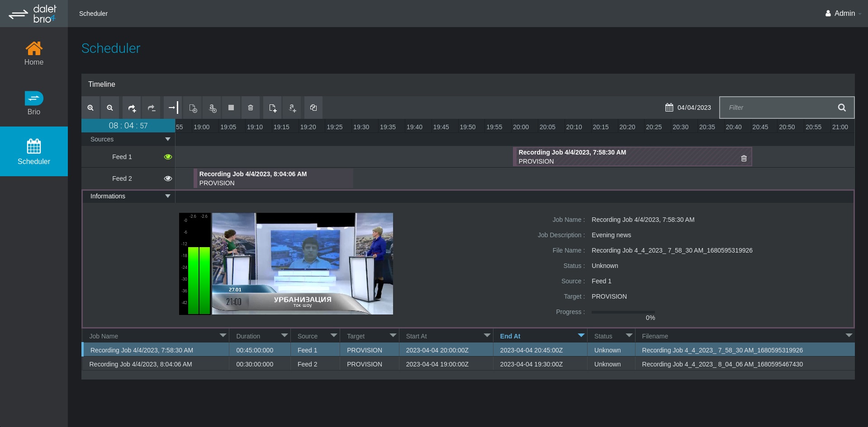Open the Status column filter dropdown

tap(629, 336)
